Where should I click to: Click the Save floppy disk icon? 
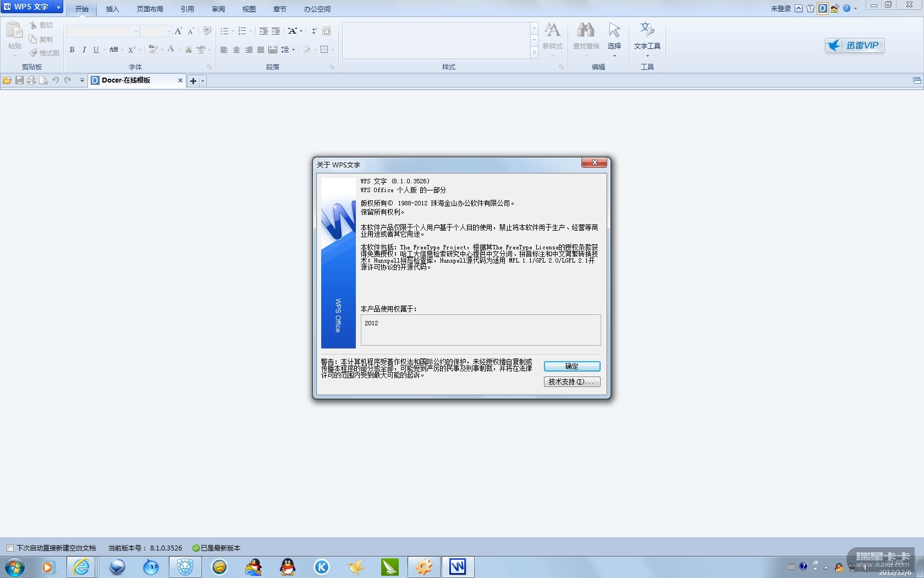tap(19, 80)
